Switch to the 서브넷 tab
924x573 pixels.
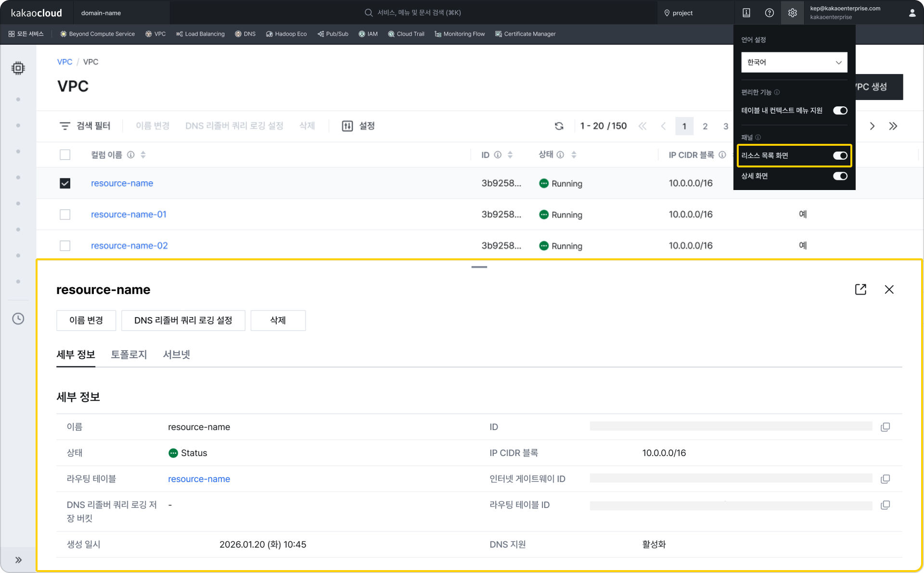pyautogui.click(x=176, y=355)
